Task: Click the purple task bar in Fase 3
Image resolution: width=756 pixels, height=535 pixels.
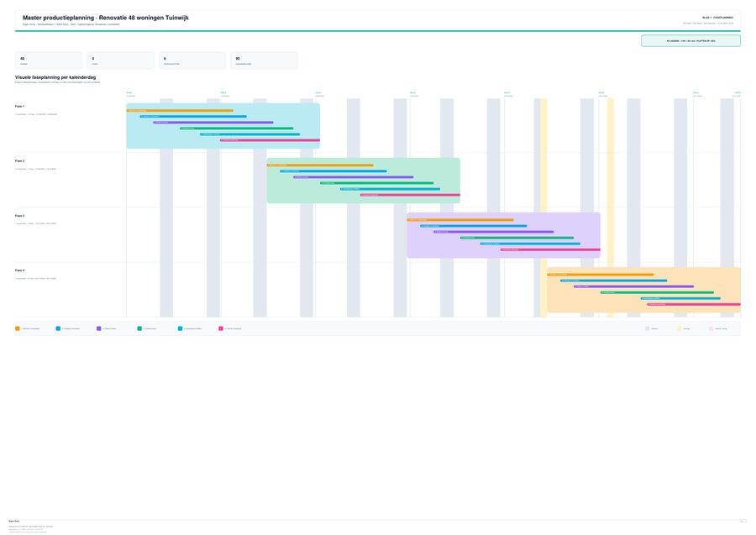Action: (494, 232)
